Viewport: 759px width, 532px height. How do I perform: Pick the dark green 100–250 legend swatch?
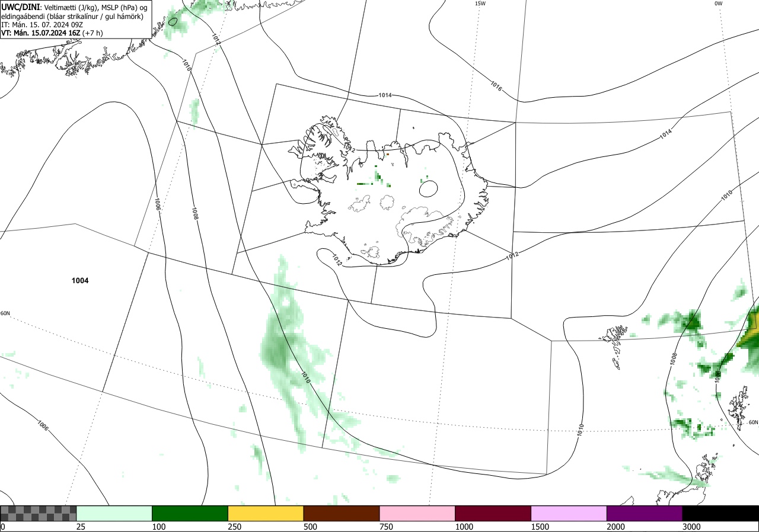(x=190, y=513)
